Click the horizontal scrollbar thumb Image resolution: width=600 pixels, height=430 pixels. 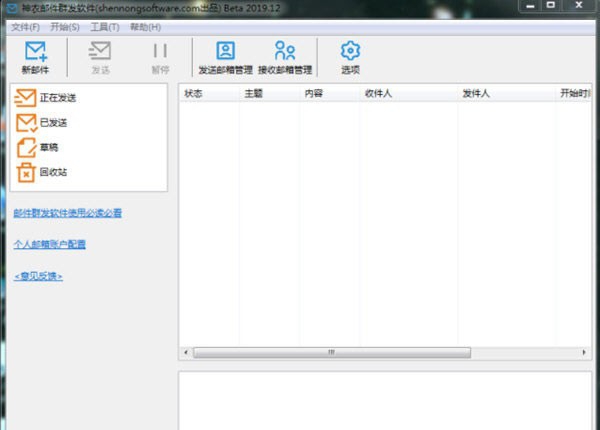[332, 352]
